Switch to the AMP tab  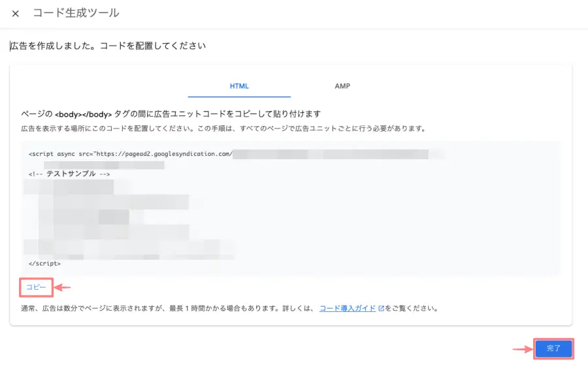342,86
